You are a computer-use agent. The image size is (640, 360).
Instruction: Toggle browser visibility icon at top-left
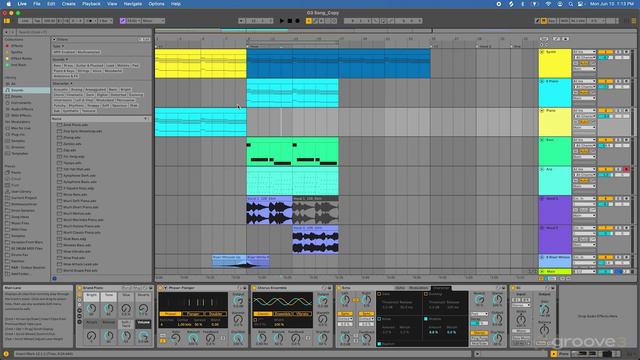click(7, 21)
